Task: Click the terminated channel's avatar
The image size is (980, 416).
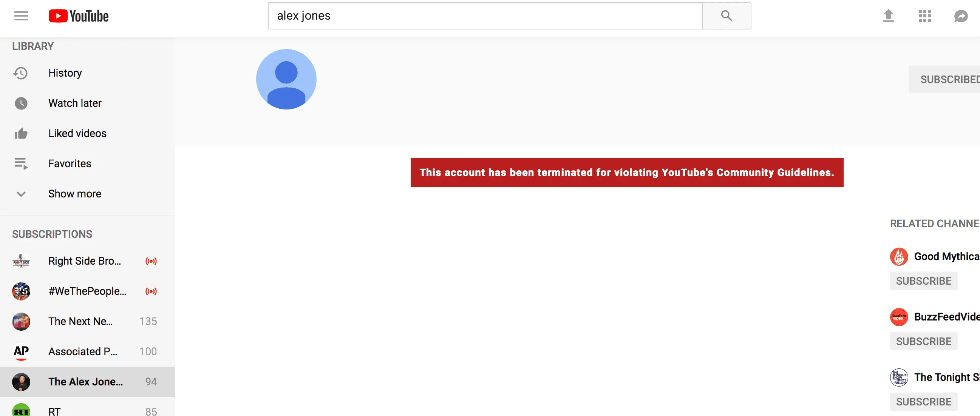Action: point(286,79)
